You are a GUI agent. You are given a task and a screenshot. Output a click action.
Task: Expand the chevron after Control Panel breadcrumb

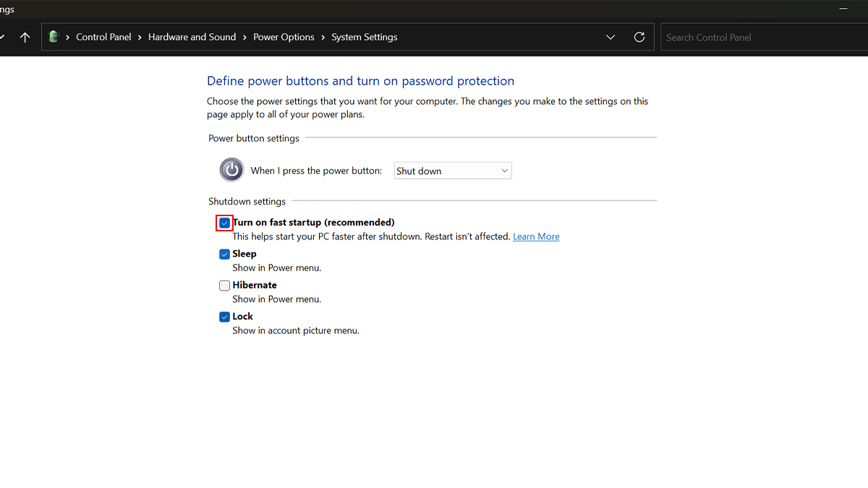(x=140, y=38)
